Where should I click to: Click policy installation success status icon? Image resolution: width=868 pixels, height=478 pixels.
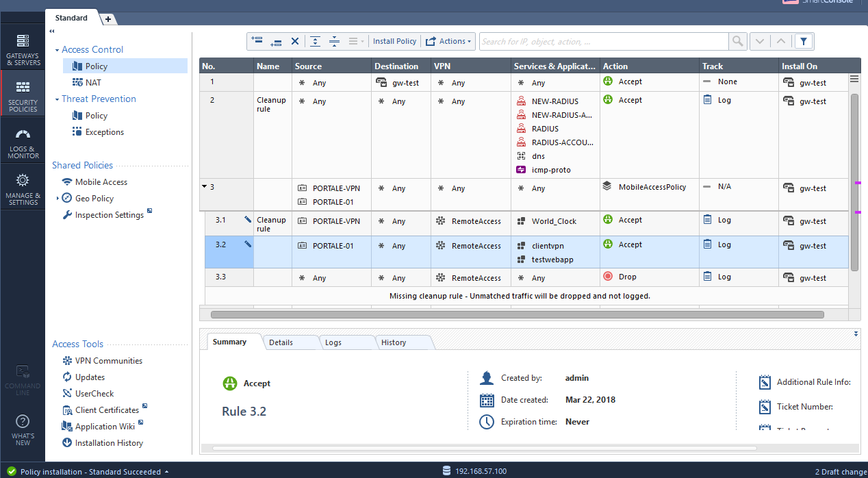[x=11, y=471]
